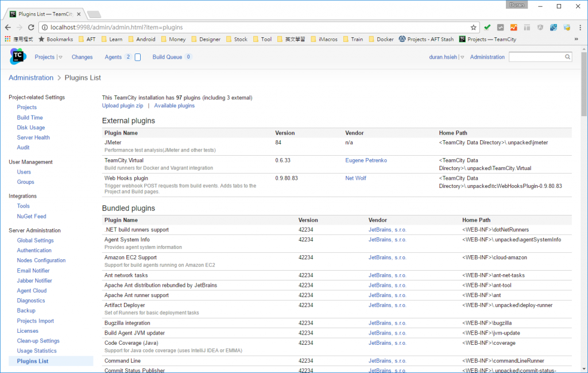
Task: Open the Apps grid bookmark icon
Action: pos(7,39)
